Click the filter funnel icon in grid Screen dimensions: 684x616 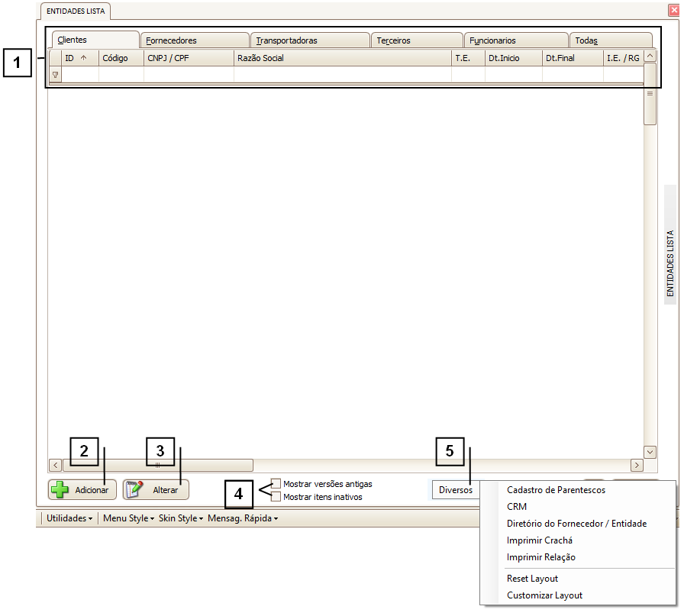(55, 75)
